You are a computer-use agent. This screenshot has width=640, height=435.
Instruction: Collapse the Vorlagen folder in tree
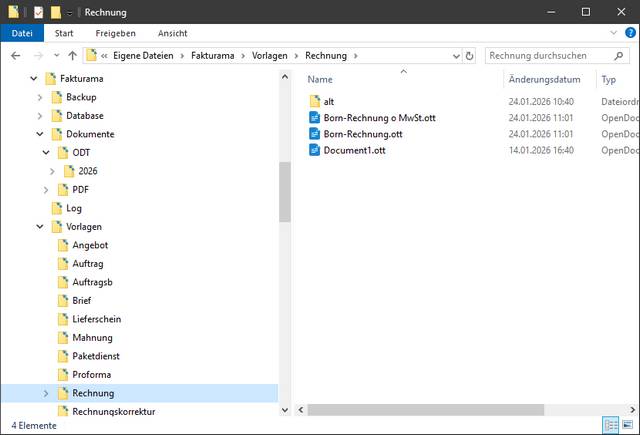click(40, 227)
